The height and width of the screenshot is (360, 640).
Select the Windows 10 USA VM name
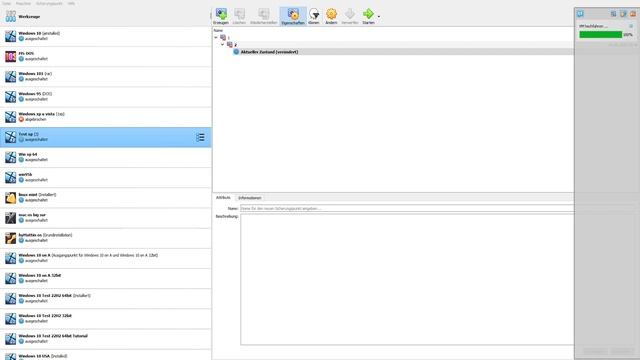coord(34,356)
